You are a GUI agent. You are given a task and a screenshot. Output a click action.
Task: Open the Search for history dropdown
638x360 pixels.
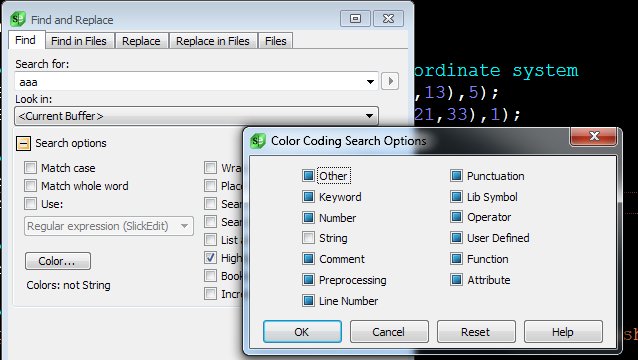(370, 82)
